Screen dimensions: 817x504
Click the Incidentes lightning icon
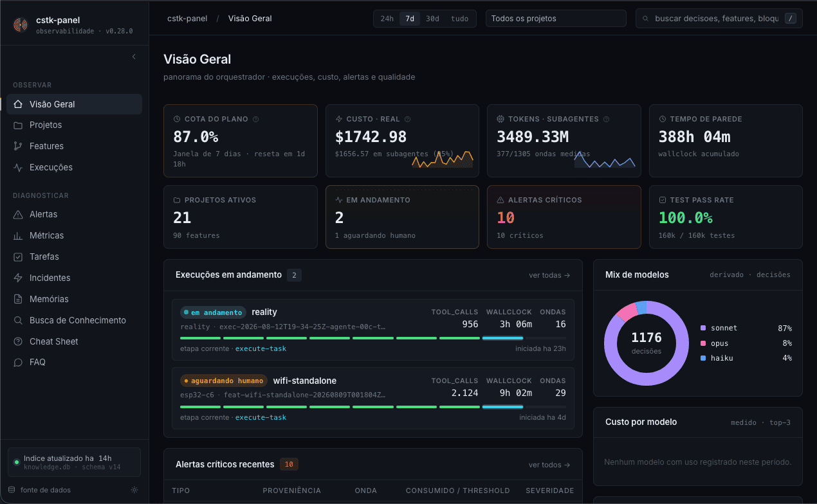click(x=18, y=278)
